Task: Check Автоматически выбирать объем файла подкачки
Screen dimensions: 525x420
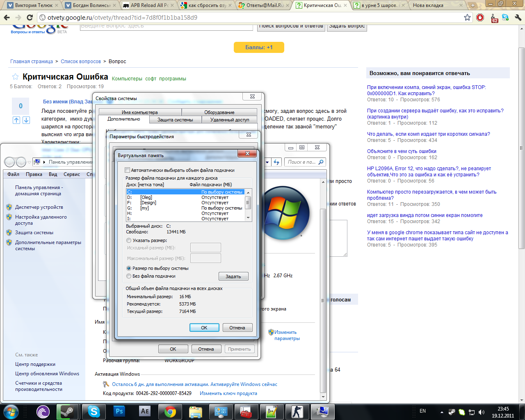Action: tap(128, 170)
